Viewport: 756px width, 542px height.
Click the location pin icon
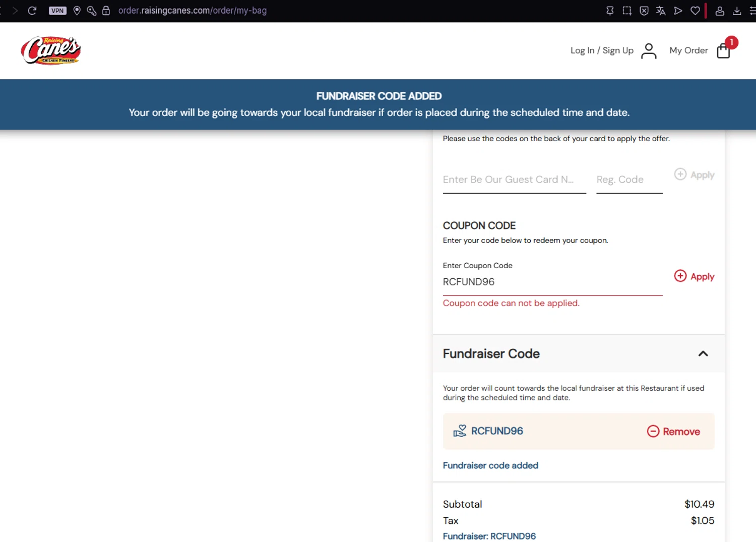coord(77,11)
